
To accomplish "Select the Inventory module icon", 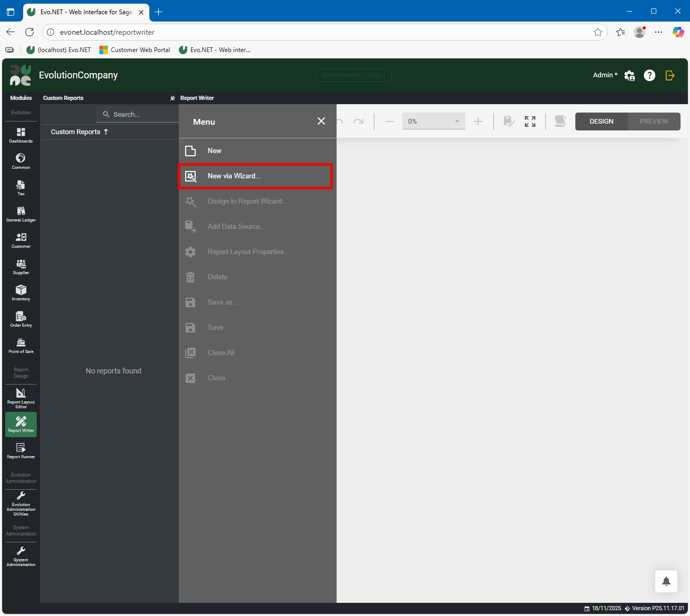I will (21, 292).
